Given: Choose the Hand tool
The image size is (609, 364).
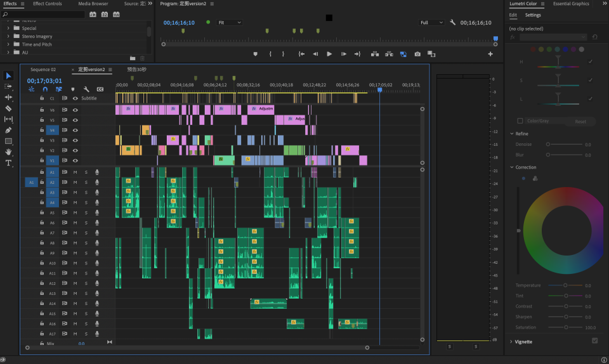Looking at the screenshot, I should pyautogui.click(x=8, y=152).
